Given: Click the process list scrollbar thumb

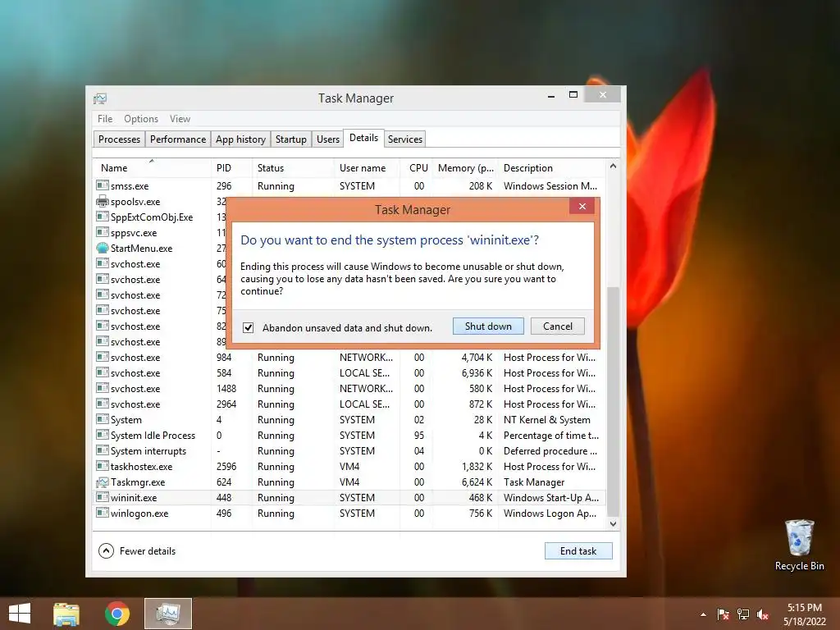Looking at the screenshot, I should pyautogui.click(x=614, y=402).
